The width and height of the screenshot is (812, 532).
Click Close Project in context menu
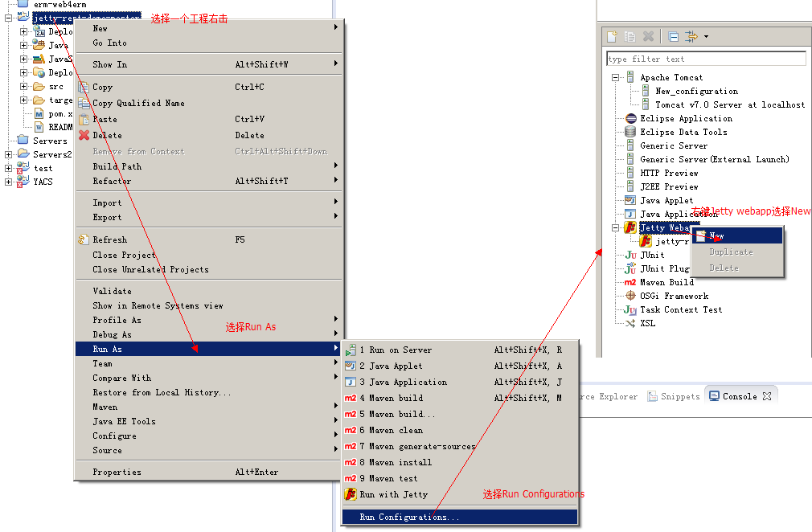tap(209, 255)
